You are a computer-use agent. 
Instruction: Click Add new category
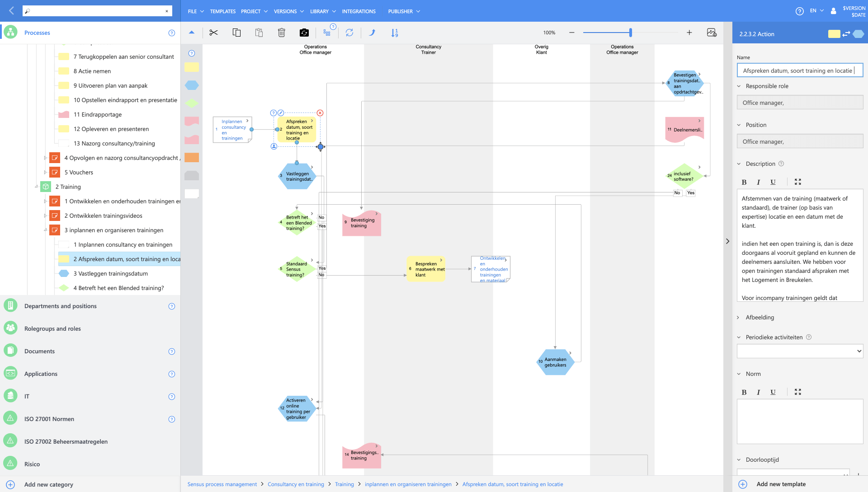click(x=48, y=484)
